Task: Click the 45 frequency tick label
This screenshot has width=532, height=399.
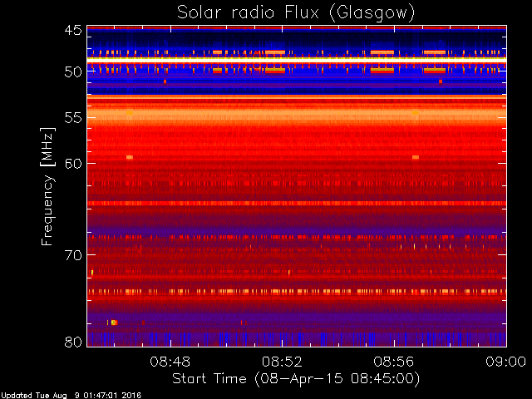Action: tap(73, 31)
